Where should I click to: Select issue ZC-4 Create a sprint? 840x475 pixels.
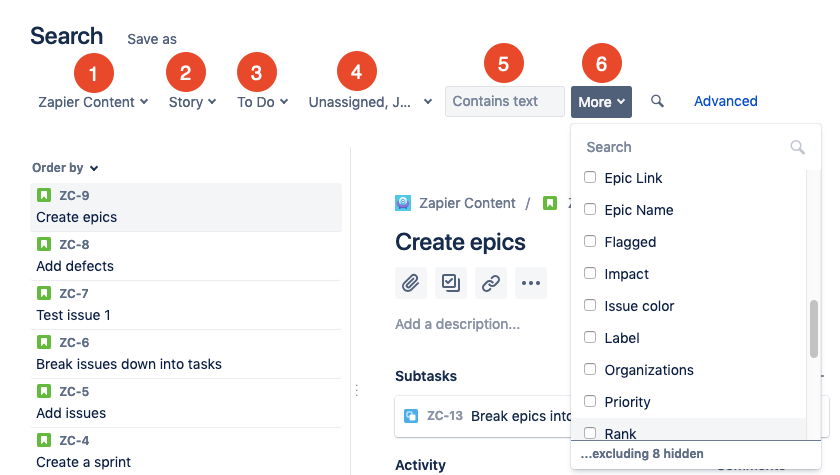186,451
